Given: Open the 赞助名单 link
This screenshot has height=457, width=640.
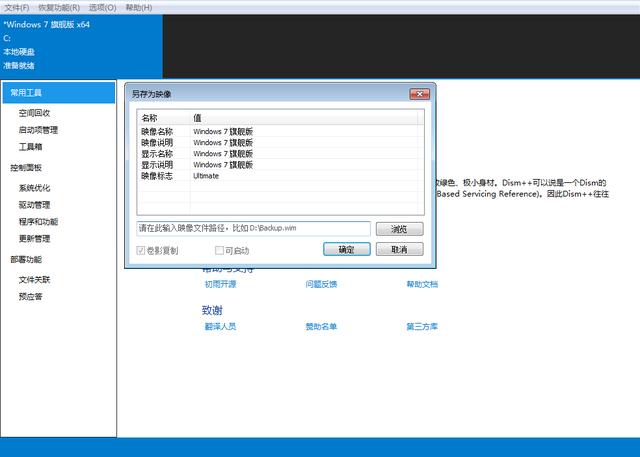Looking at the screenshot, I should 321,326.
